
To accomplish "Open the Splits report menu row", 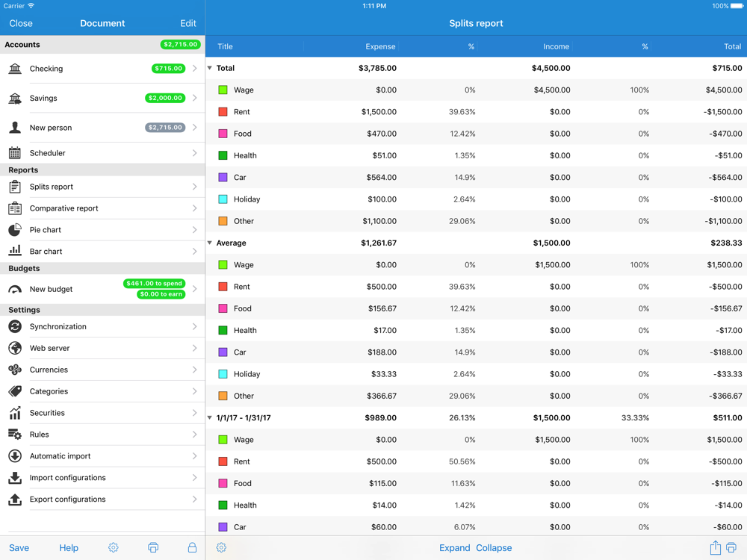I will tap(102, 187).
